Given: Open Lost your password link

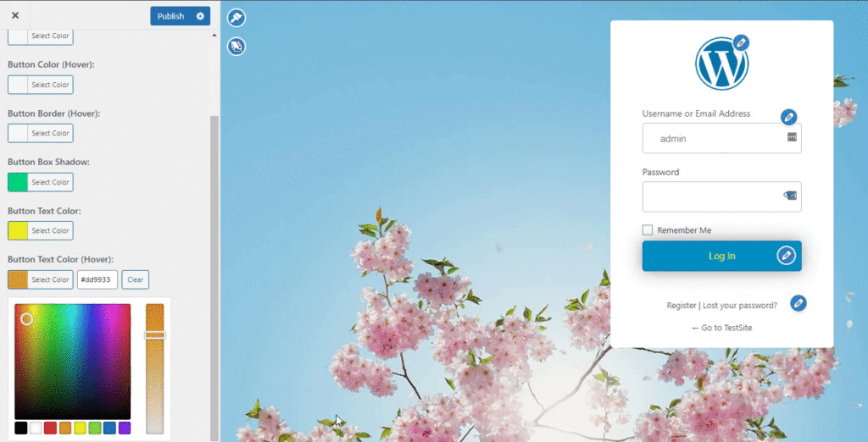Looking at the screenshot, I should (x=739, y=306).
